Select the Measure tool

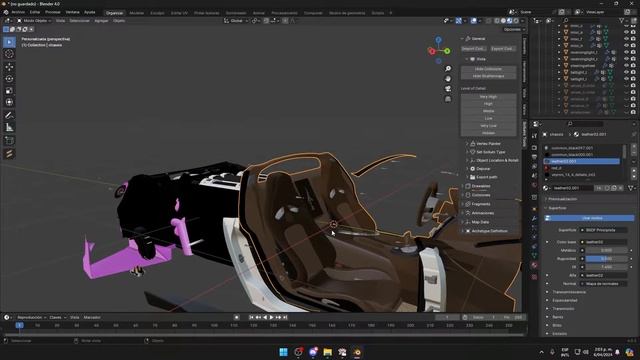[9, 127]
